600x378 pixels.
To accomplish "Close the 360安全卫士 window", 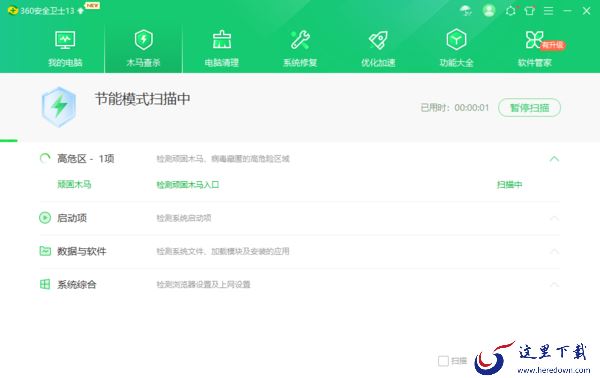I will (x=586, y=11).
